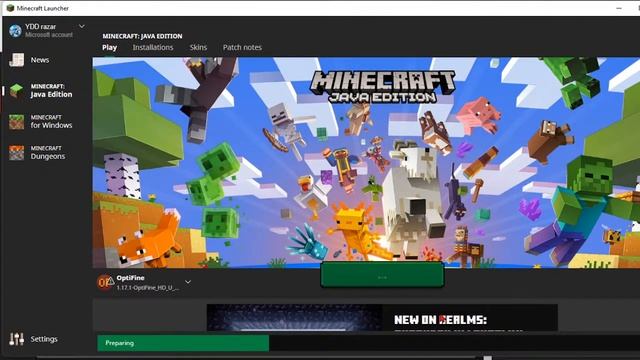Expand the OptiFine installation selector chevron
Screen dimensions: 640x360
tap(188, 282)
